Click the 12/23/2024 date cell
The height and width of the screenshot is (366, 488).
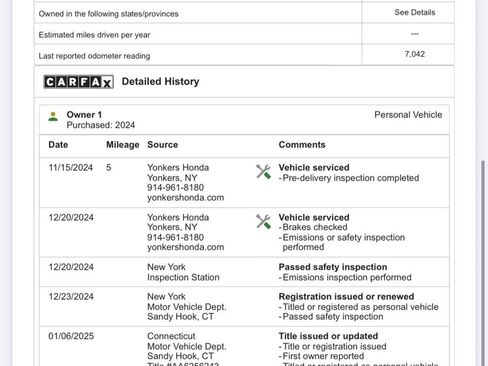[x=71, y=297]
